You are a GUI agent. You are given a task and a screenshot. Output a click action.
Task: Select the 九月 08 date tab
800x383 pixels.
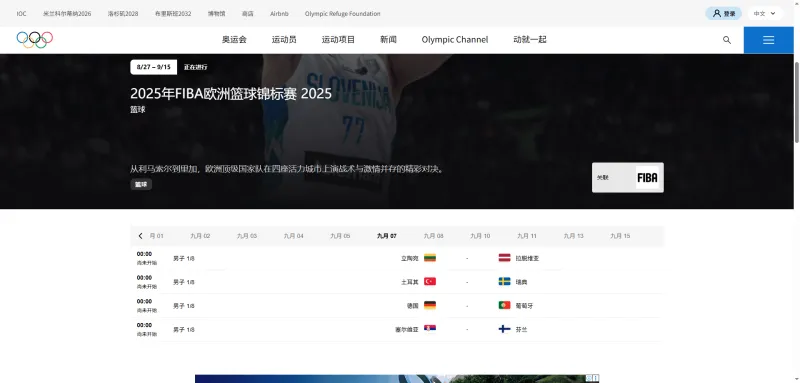tap(433, 236)
